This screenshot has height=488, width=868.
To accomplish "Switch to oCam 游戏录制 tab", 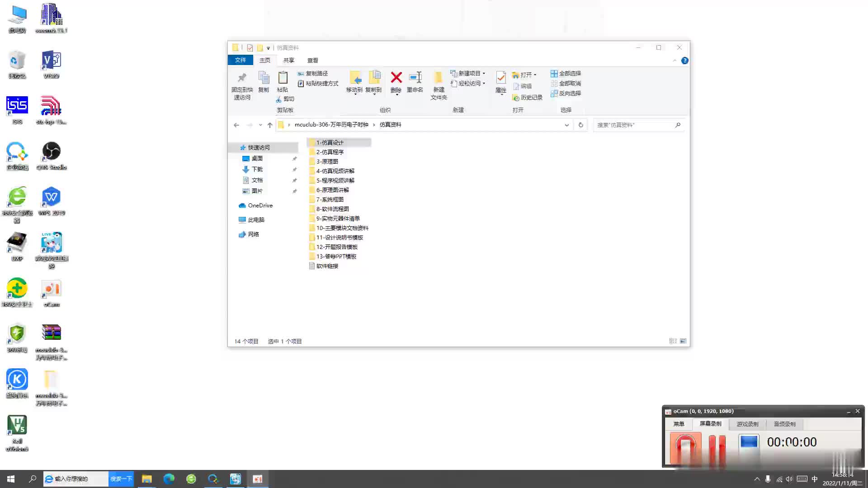I will [747, 424].
